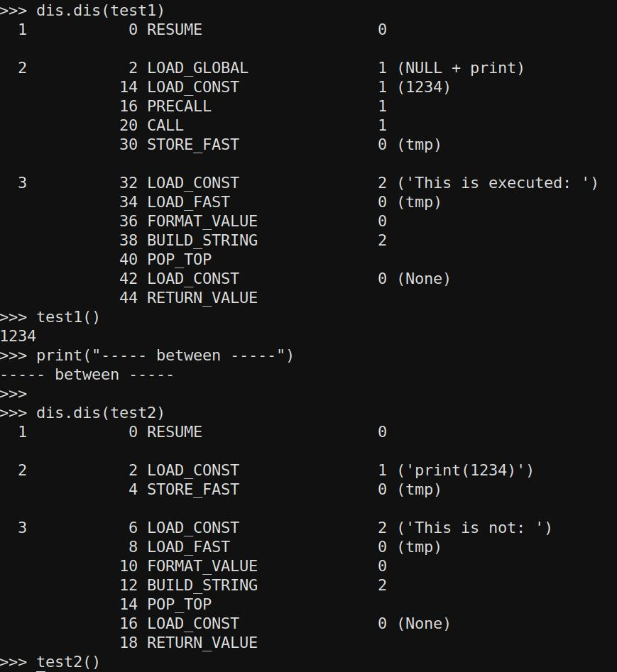Click the LOAD_GLOBAL instruction
This screenshot has width=617, height=672.
pyautogui.click(x=197, y=68)
